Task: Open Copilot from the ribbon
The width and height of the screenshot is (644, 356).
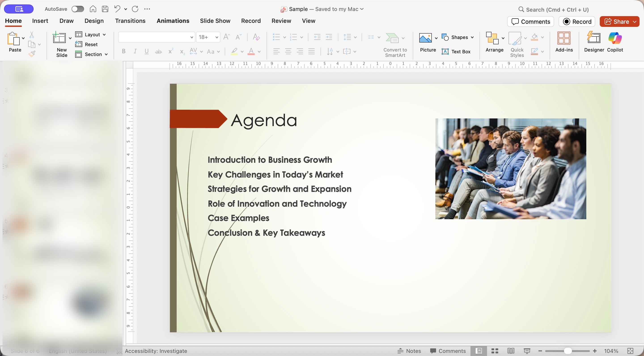Action: coord(615,38)
